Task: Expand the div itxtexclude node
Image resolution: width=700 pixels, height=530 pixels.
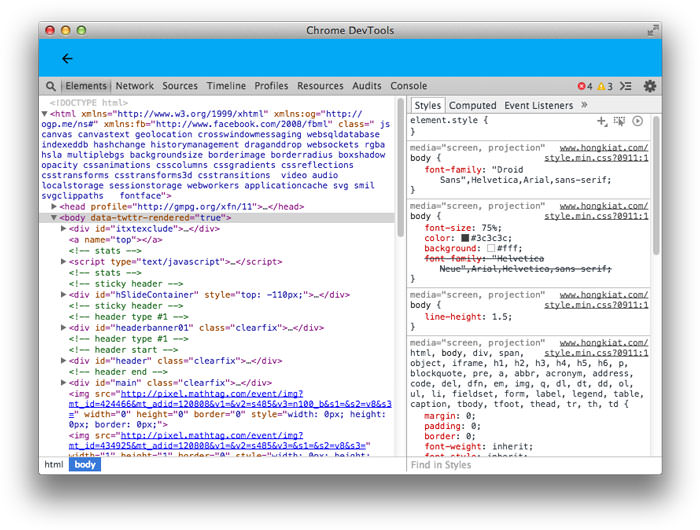Action: 63,228
